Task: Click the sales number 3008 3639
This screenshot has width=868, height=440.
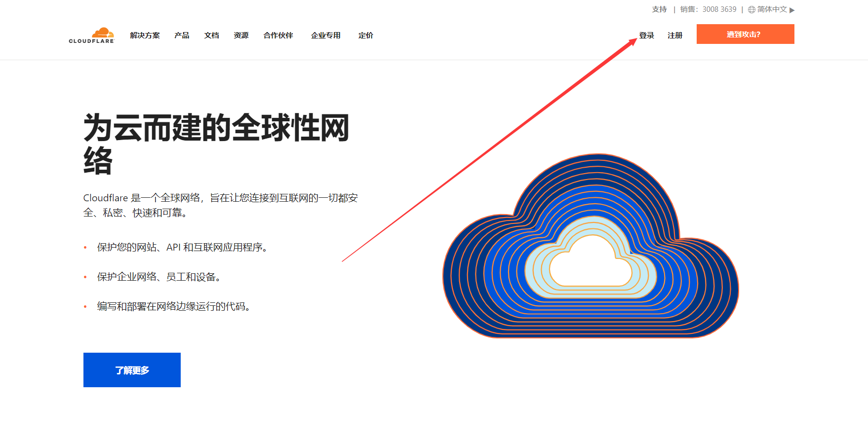Action: click(x=719, y=9)
